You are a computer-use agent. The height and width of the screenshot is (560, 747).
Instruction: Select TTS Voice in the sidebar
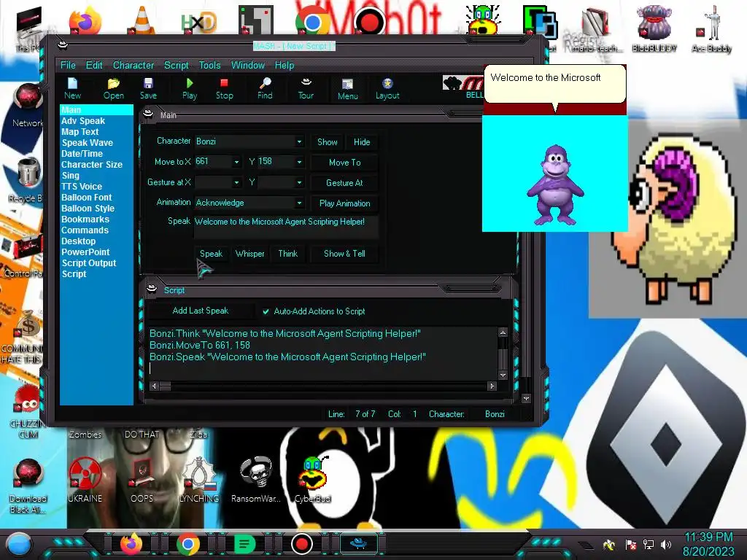[82, 187]
